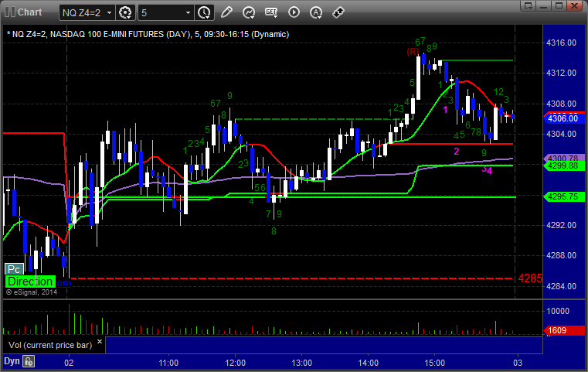Click the 4288.00 price axis label

coord(562,256)
